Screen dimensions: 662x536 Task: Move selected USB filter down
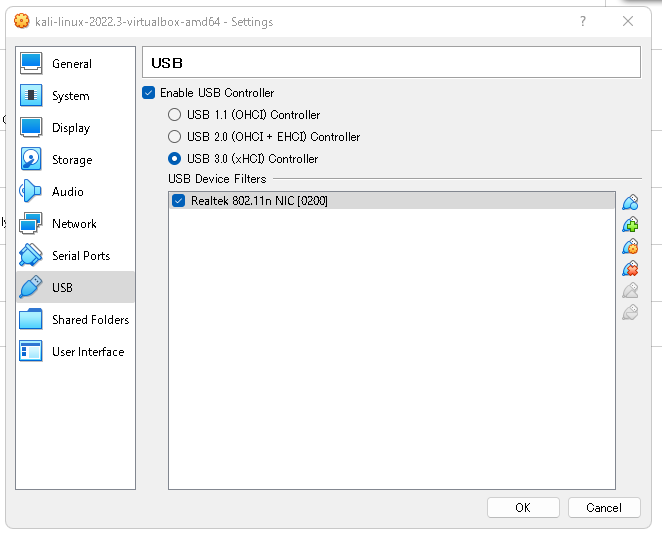pos(630,312)
